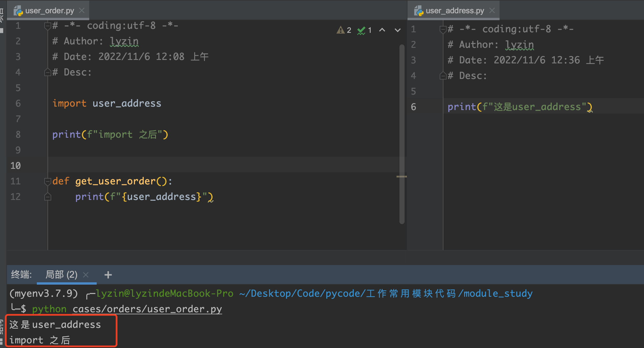Viewport: 644px width, 348px height.
Task: Select the 局部 (2) terminal tab
Action: [61, 275]
